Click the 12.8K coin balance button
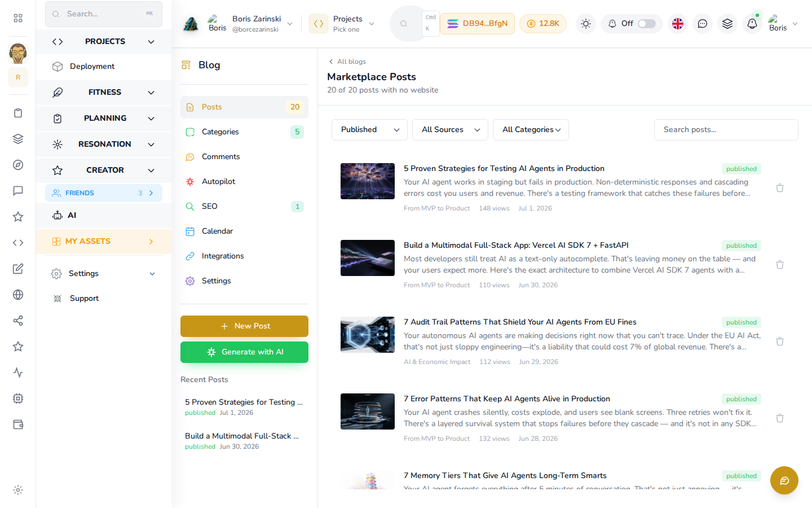Screen dimensions: 812x508 pyautogui.click(x=543, y=24)
